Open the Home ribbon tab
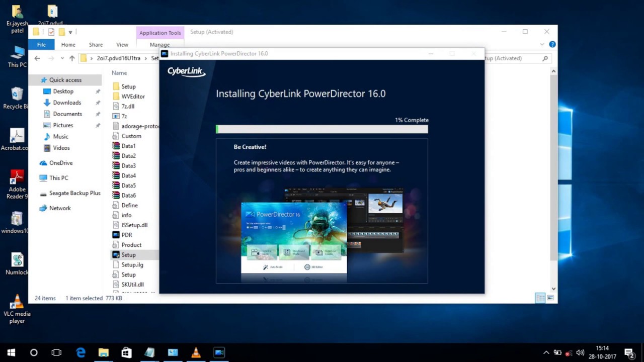 68,44
